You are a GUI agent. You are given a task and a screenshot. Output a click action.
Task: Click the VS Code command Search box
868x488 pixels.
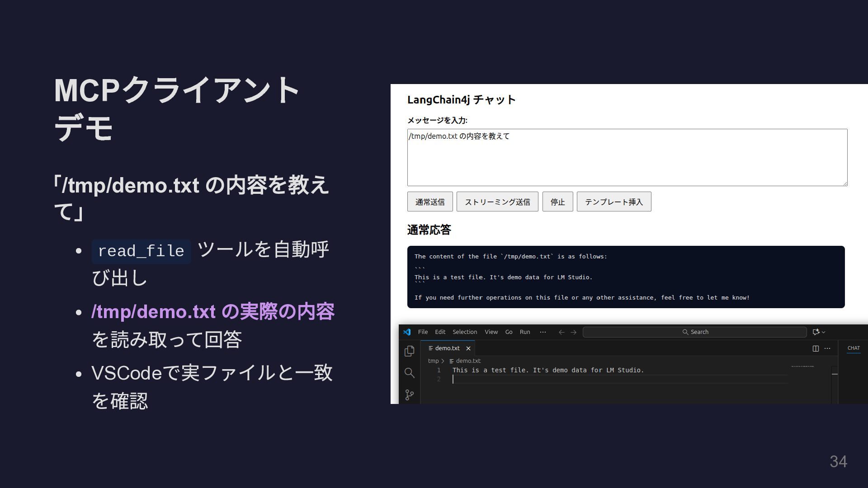click(x=695, y=332)
